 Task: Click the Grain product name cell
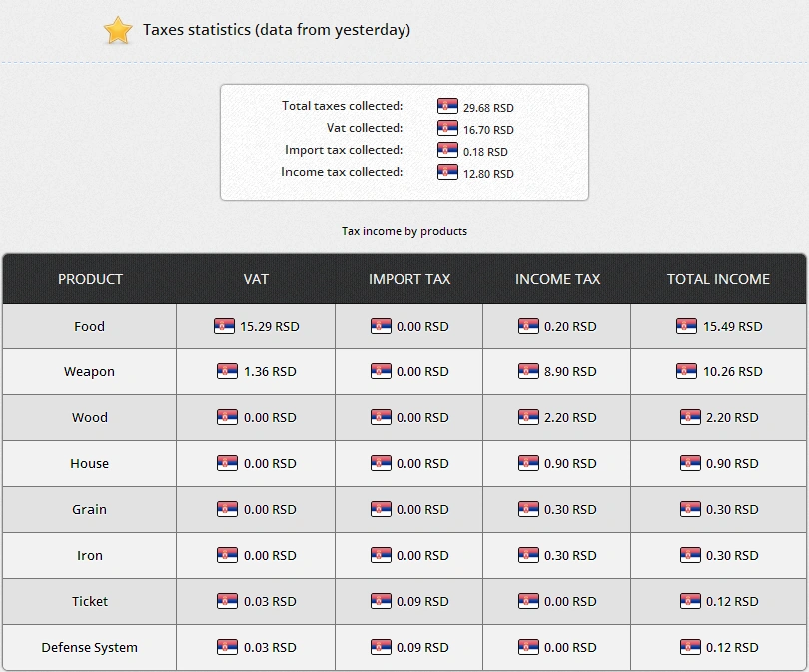point(89,510)
